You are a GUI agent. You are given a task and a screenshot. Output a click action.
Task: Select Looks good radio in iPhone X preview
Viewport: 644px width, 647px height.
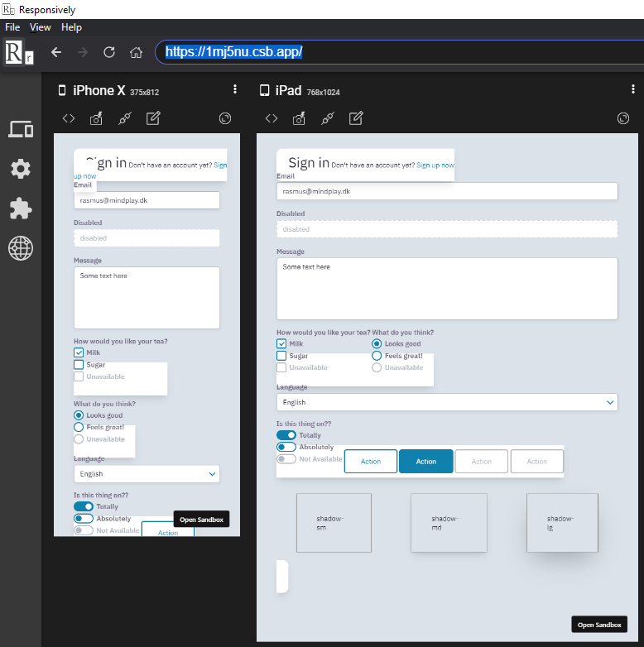click(x=79, y=415)
